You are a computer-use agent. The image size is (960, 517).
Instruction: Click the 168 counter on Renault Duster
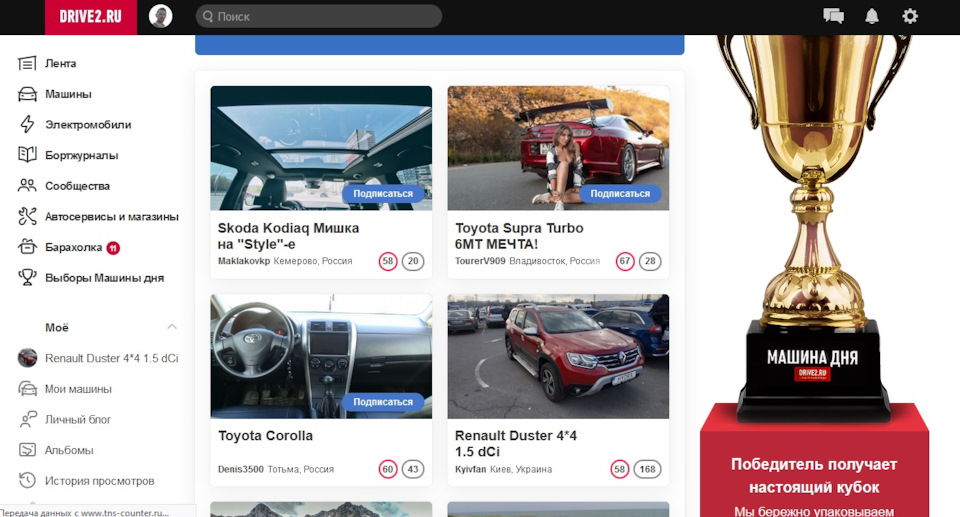(648, 469)
